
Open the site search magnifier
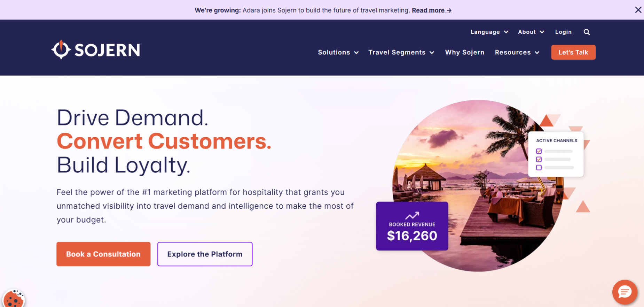587,32
